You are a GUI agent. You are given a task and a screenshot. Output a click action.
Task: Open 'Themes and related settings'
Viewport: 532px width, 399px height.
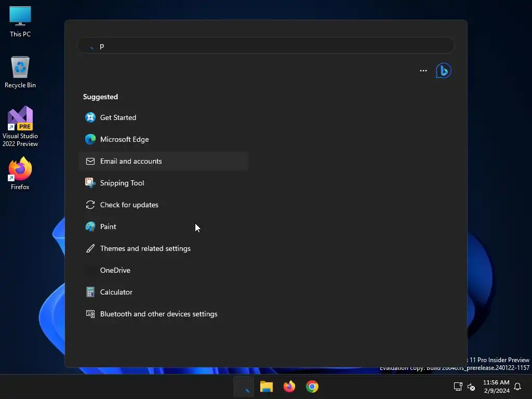[164, 248]
